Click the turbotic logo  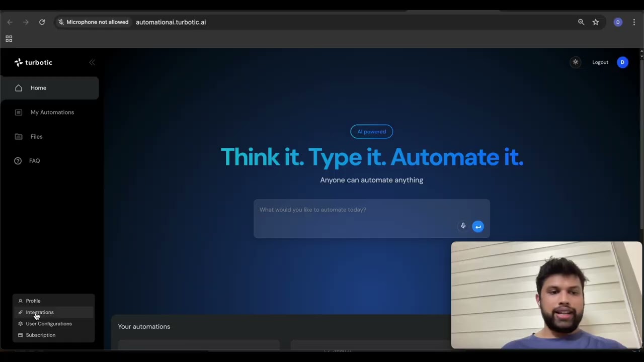[x=33, y=62]
